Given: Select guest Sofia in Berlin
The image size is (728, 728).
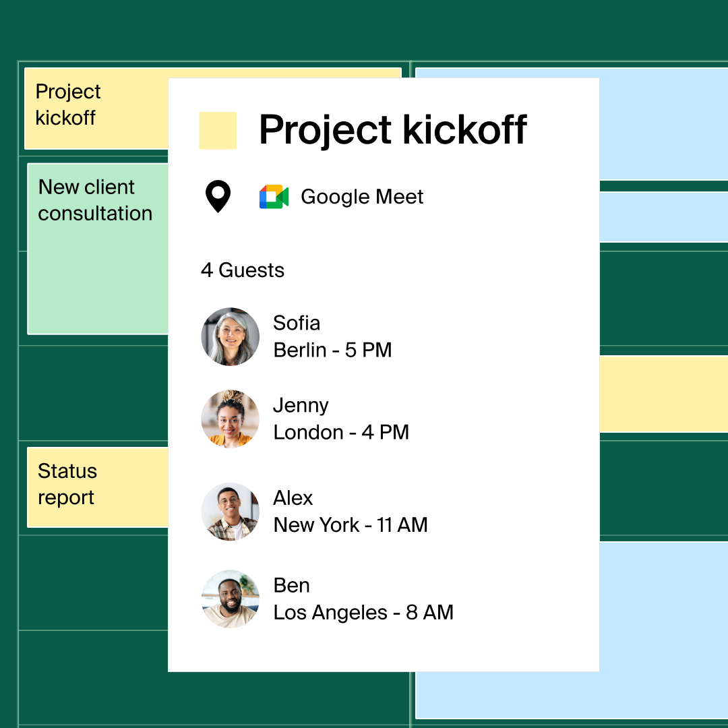Looking at the screenshot, I should [x=332, y=337].
